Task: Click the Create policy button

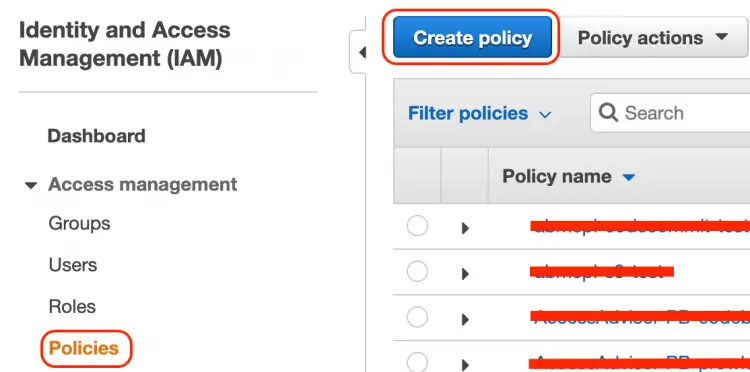Action: [x=472, y=37]
